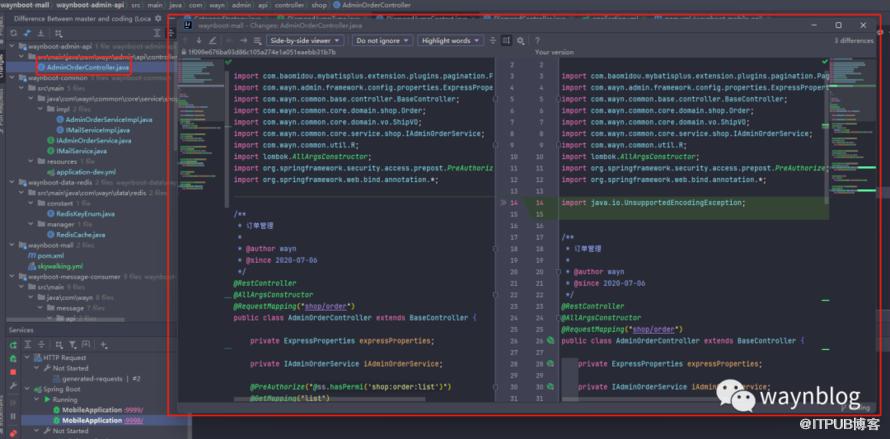Click the diff viewer help question mark icon
The width and height of the screenshot is (890, 439).
(x=538, y=41)
